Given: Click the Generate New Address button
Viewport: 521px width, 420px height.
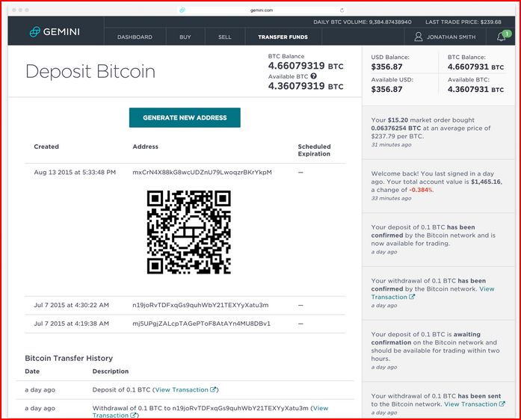Looking at the screenshot, I should (185, 117).
